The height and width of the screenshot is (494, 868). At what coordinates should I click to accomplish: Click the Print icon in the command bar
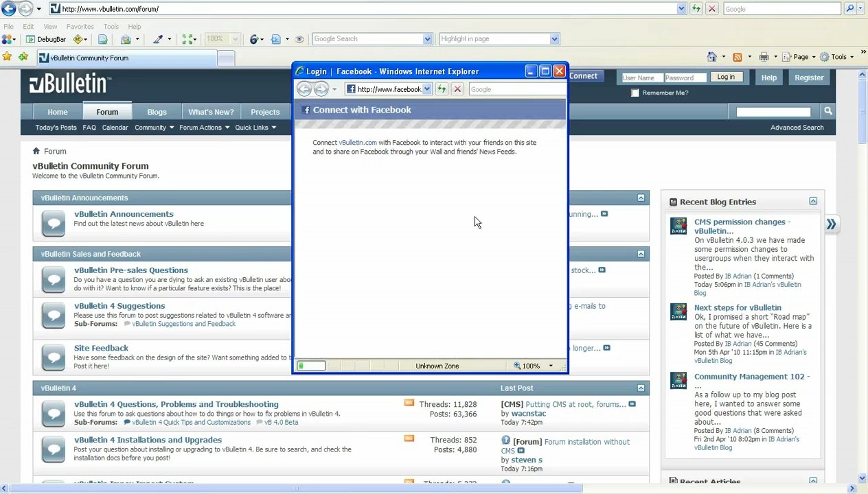point(764,57)
